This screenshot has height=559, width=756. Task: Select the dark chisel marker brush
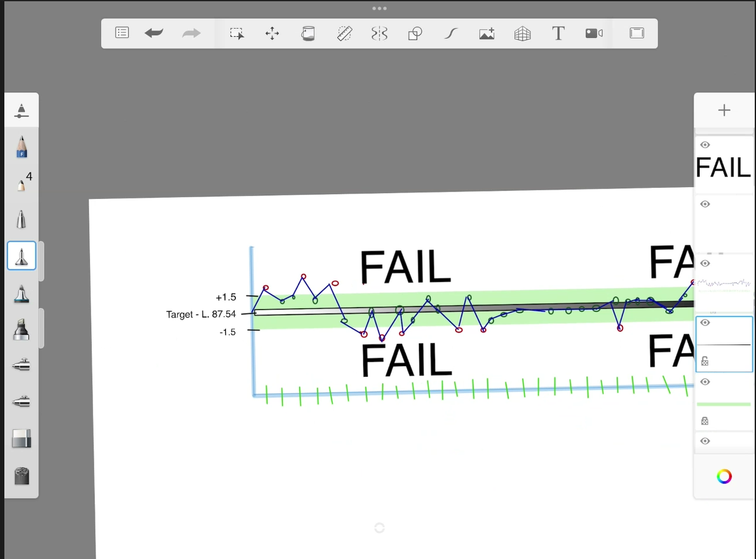pos(22,329)
